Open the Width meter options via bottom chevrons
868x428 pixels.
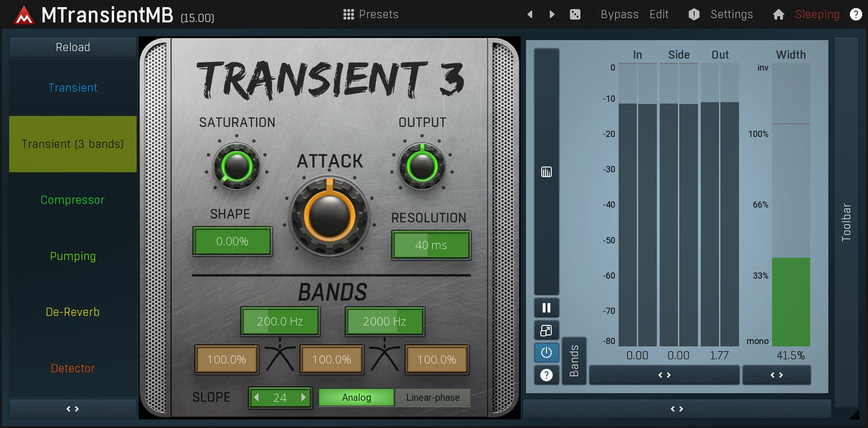[x=777, y=375]
